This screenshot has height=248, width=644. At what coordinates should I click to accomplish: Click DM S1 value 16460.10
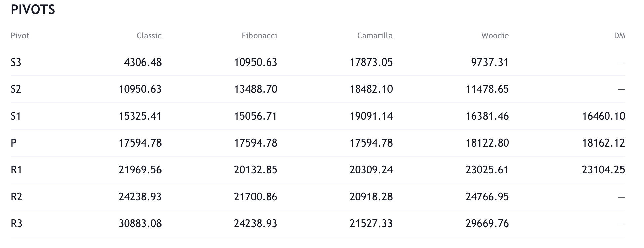pos(603,116)
